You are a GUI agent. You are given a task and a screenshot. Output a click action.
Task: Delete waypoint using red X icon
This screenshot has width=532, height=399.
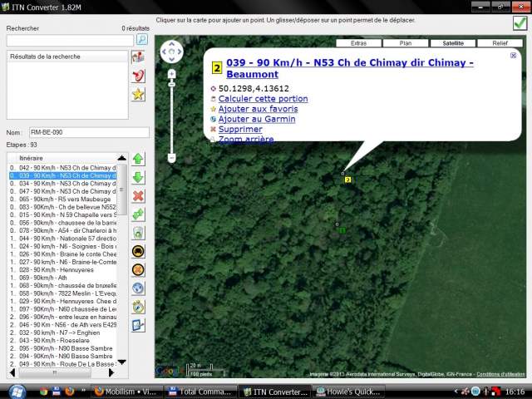138,195
